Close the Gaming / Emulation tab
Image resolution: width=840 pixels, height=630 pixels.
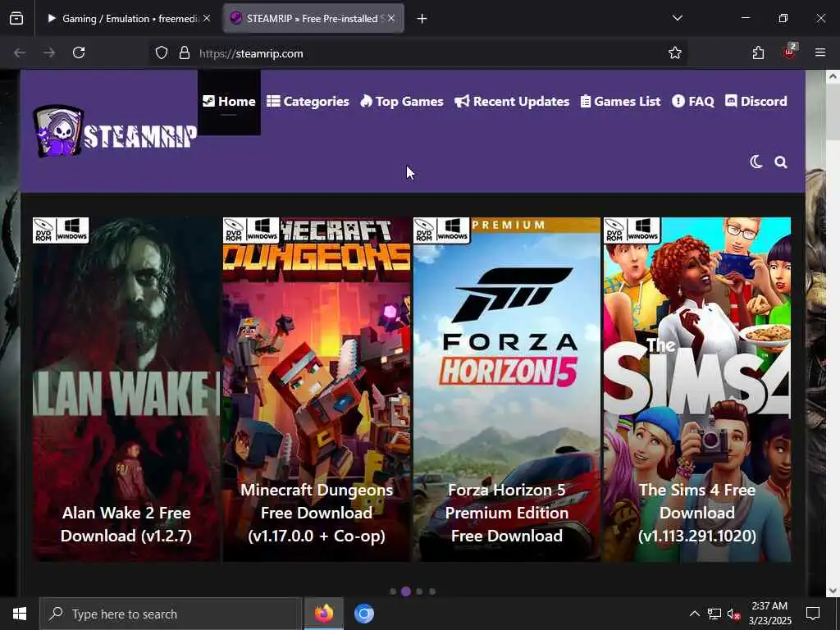tap(207, 18)
